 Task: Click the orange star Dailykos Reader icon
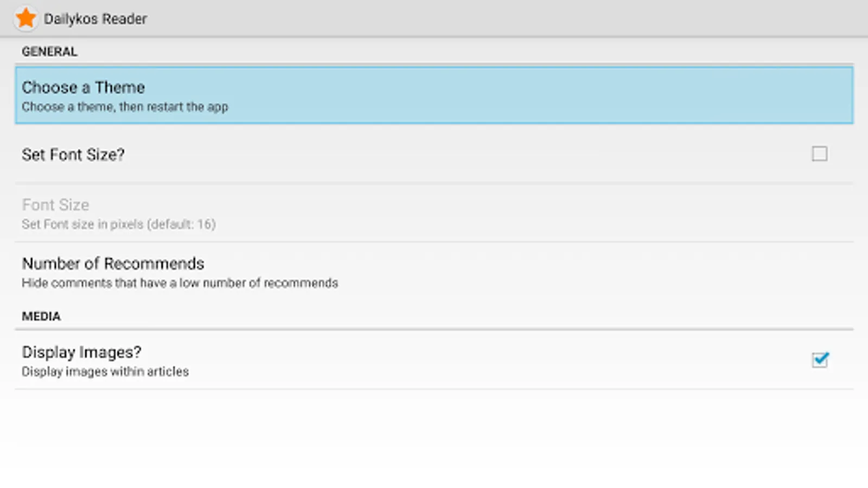pos(25,18)
